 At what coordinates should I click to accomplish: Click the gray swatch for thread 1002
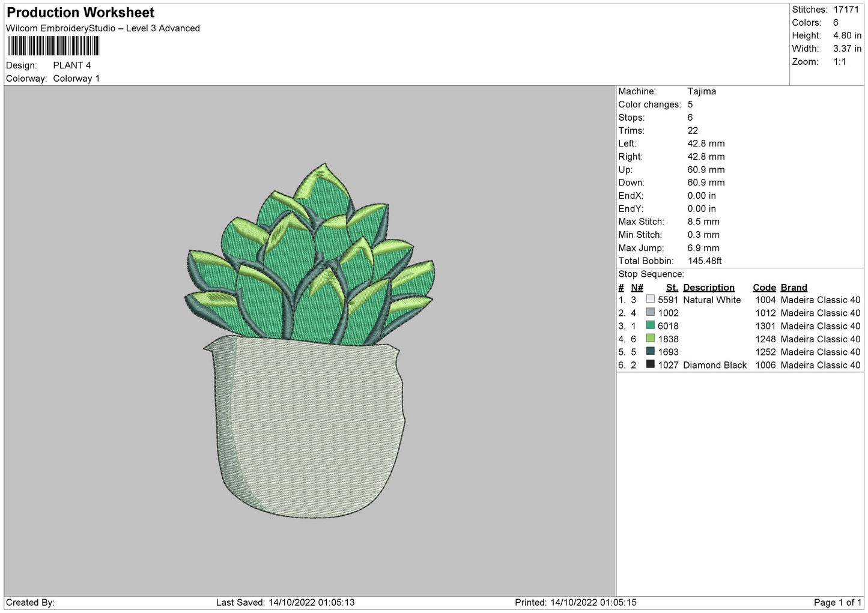650,312
